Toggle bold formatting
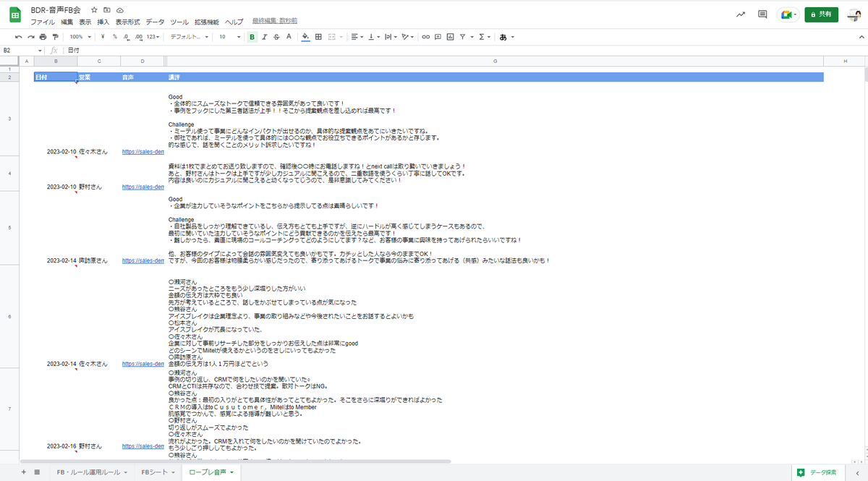This screenshot has height=481, width=868. coord(252,36)
